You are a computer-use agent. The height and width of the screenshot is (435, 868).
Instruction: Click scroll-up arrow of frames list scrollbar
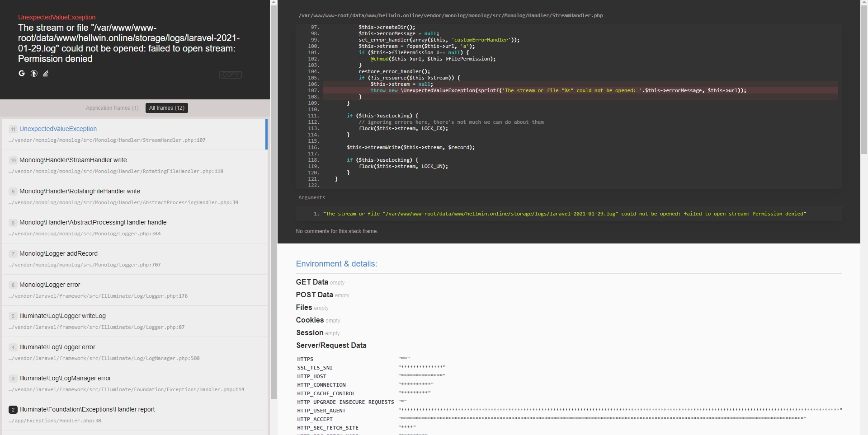click(x=274, y=3)
